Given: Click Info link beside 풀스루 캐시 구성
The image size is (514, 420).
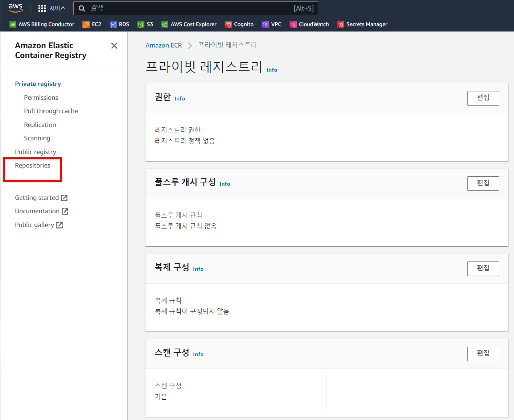Looking at the screenshot, I should pos(225,184).
